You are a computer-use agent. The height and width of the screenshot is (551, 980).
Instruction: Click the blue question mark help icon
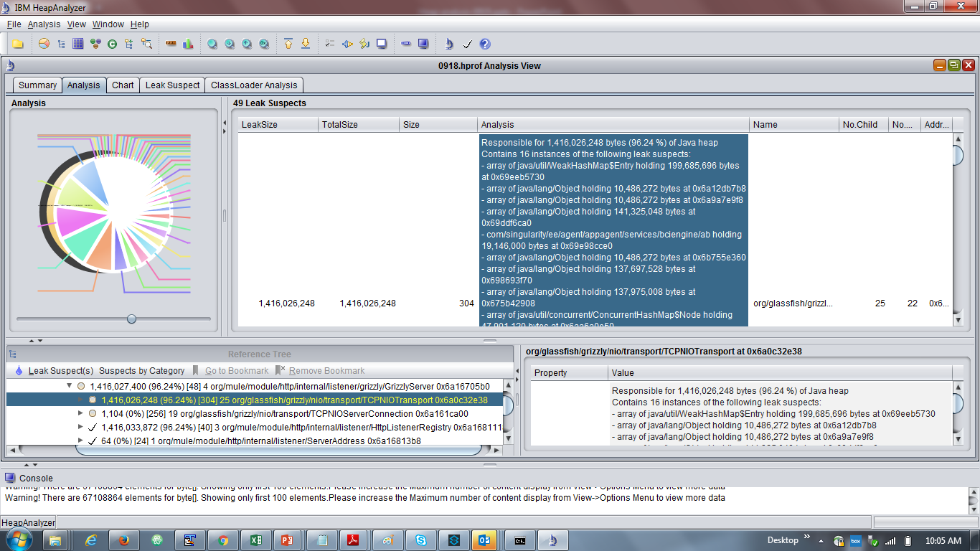[x=485, y=44]
